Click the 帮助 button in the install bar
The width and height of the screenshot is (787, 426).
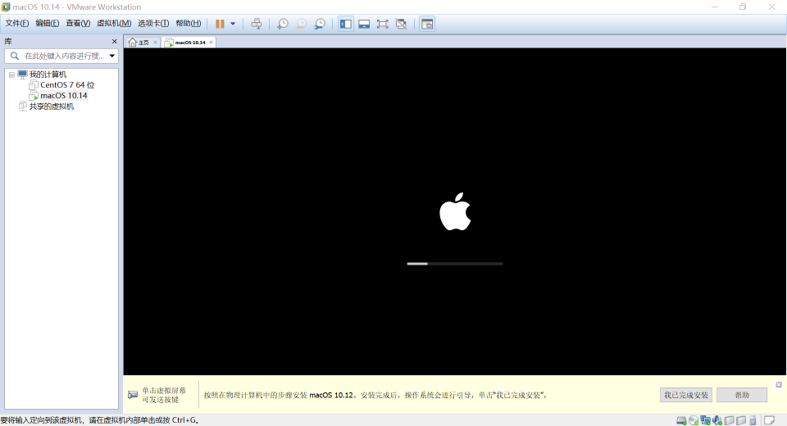742,395
